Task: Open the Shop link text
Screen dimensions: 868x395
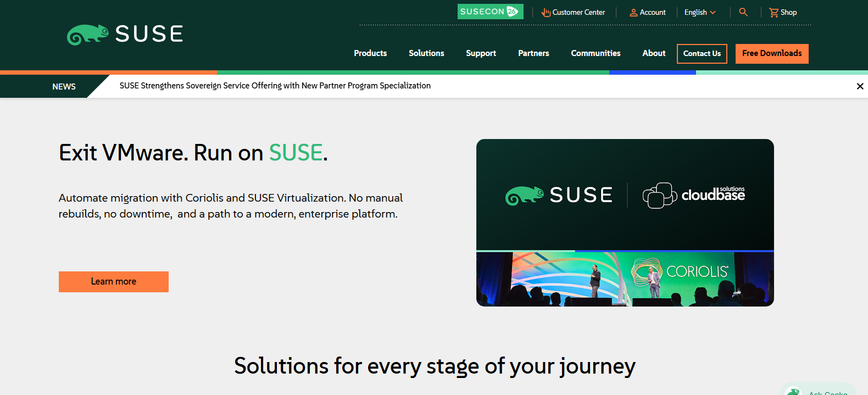Action: 788,12
